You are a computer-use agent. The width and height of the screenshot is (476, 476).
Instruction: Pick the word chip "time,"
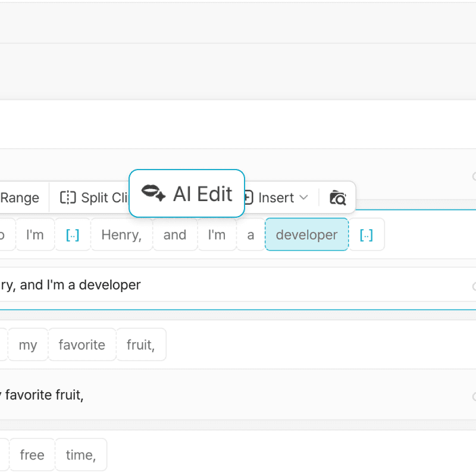point(80,455)
